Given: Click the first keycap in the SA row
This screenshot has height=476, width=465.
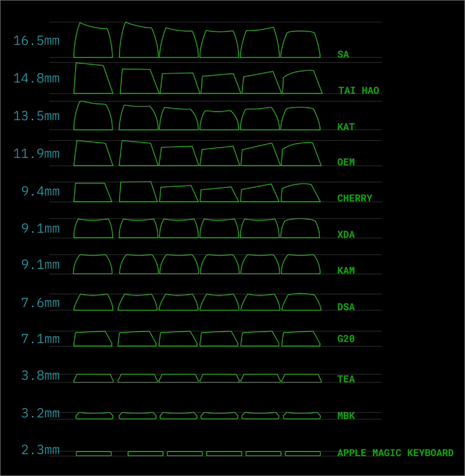Looking at the screenshot, I should point(93,42).
